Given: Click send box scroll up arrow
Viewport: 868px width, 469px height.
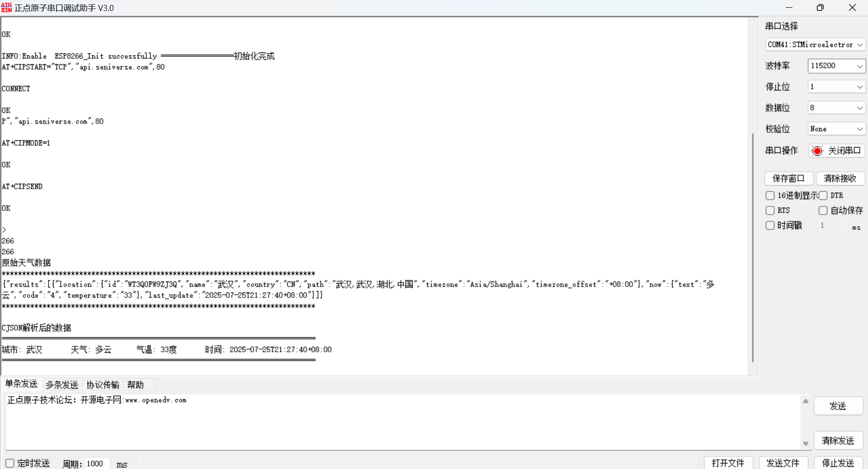Looking at the screenshot, I should (806, 401).
